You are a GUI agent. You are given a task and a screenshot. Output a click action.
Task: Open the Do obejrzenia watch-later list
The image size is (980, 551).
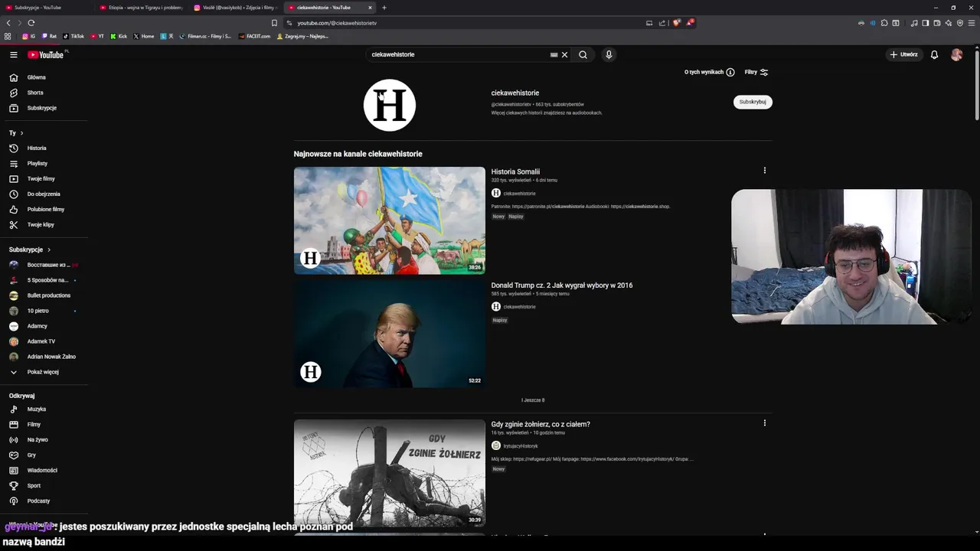pos(44,194)
